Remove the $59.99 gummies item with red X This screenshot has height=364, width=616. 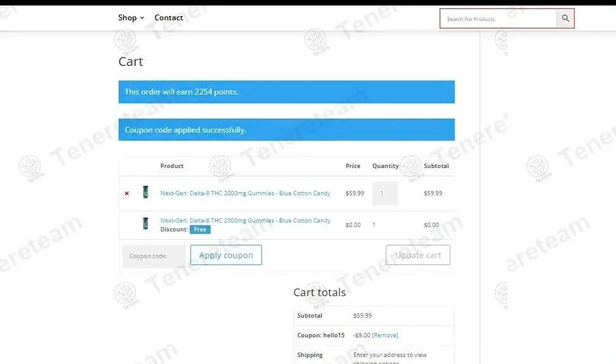126,193
